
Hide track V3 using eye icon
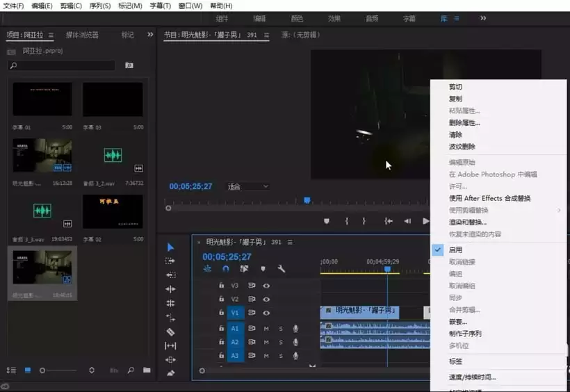click(x=266, y=286)
